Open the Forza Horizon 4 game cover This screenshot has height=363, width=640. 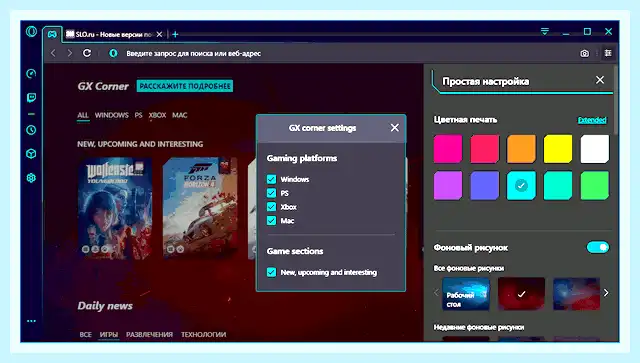(200, 208)
